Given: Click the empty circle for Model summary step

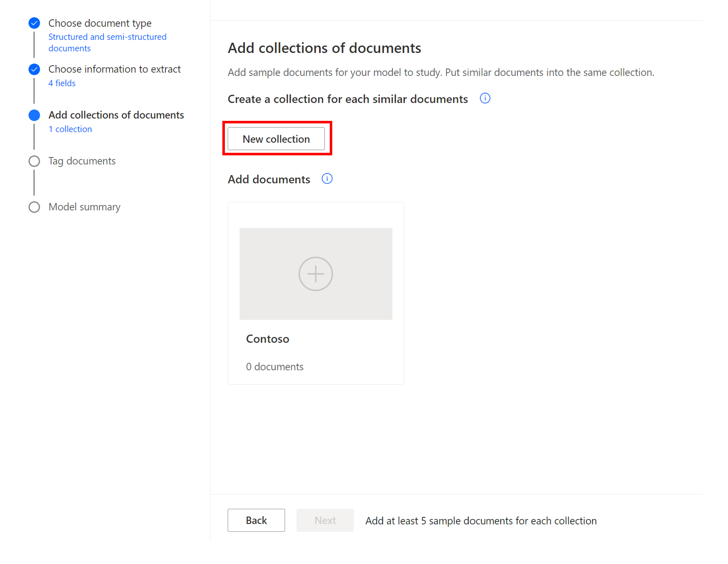Looking at the screenshot, I should pyautogui.click(x=34, y=207).
